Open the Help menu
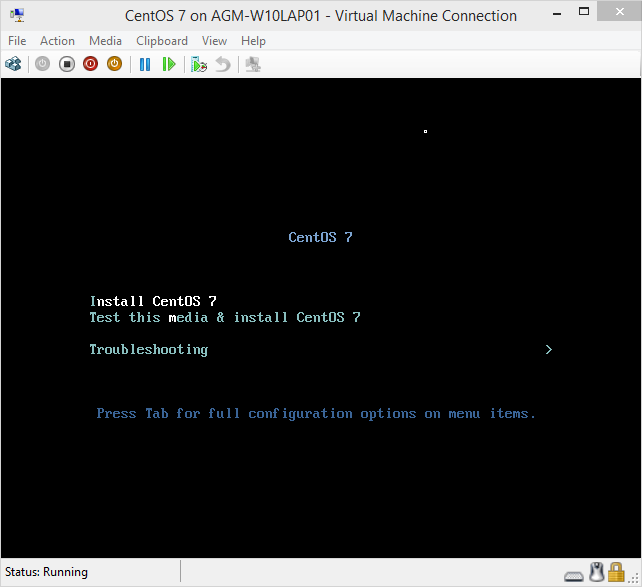Viewport: 642px width, 587px height. pos(253,41)
